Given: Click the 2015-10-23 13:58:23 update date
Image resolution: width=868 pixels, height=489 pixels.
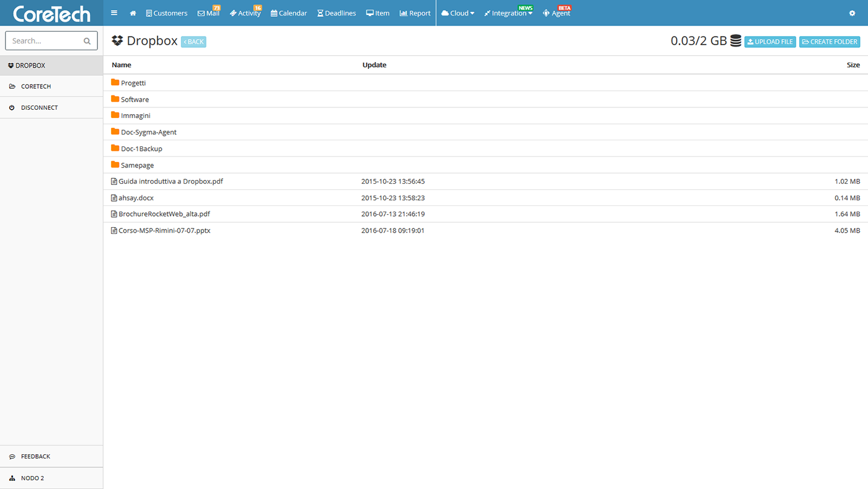Looking at the screenshot, I should tap(393, 198).
